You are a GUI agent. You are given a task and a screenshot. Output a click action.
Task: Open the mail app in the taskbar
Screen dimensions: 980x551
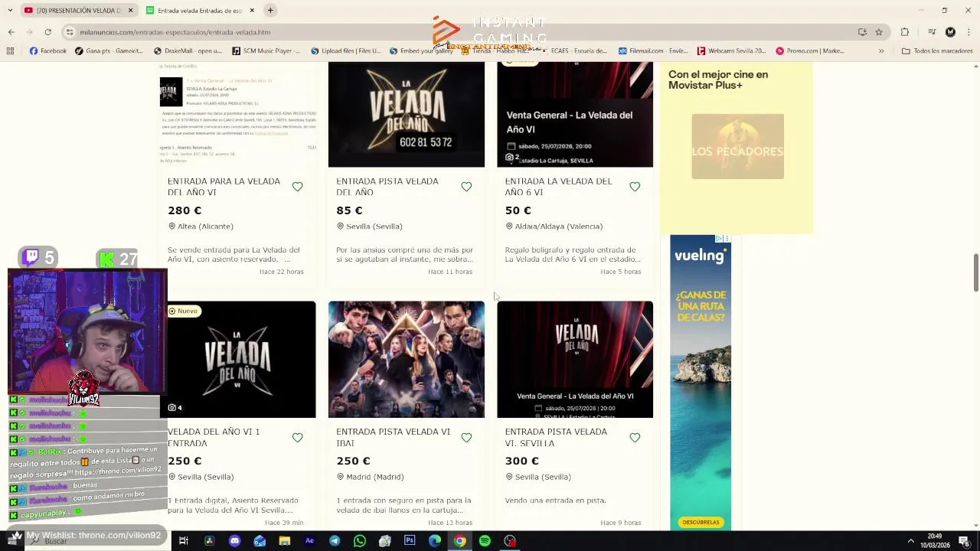pos(260,541)
